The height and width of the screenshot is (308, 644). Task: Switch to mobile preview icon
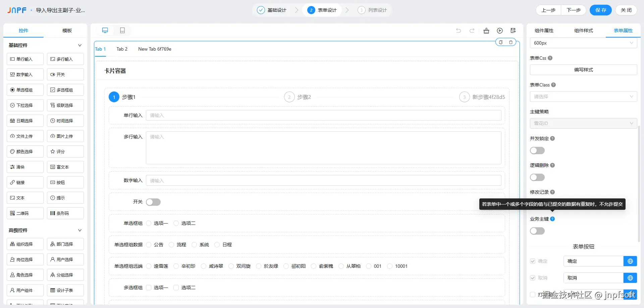[x=122, y=30]
